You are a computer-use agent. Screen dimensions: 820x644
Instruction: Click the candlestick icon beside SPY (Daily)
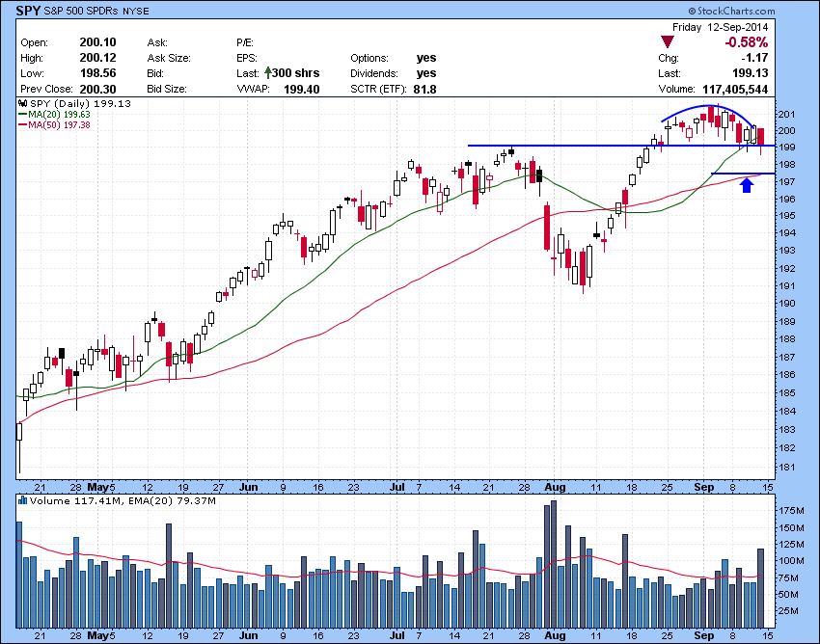(23, 103)
